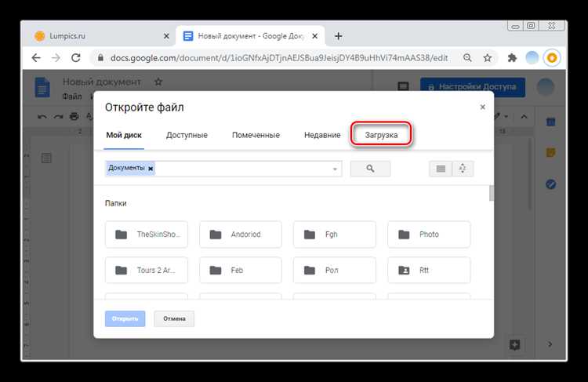Image resolution: width=588 pixels, height=382 pixels.
Task: Select the Tours 2 Ar... folder
Action: coord(147,270)
